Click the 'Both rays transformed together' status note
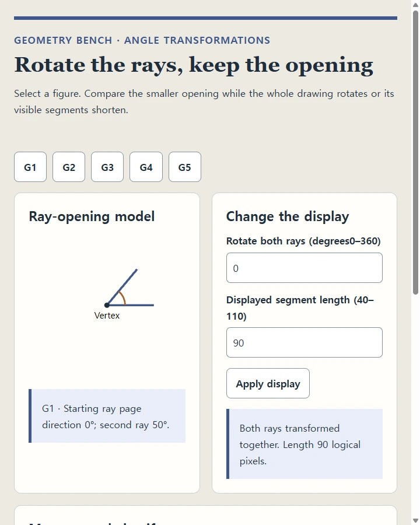Image resolution: width=420 pixels, height=525 pixels. 304,444
